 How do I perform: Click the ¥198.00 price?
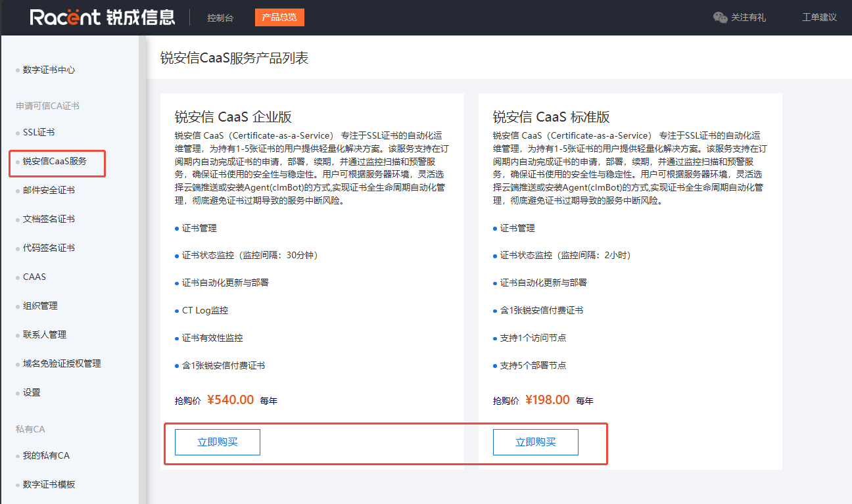548,400
